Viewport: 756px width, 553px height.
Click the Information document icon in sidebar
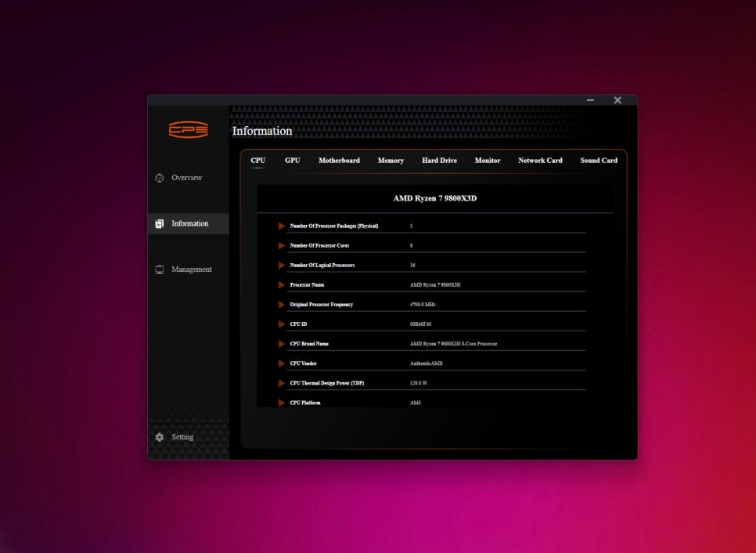tap(160, 224)
